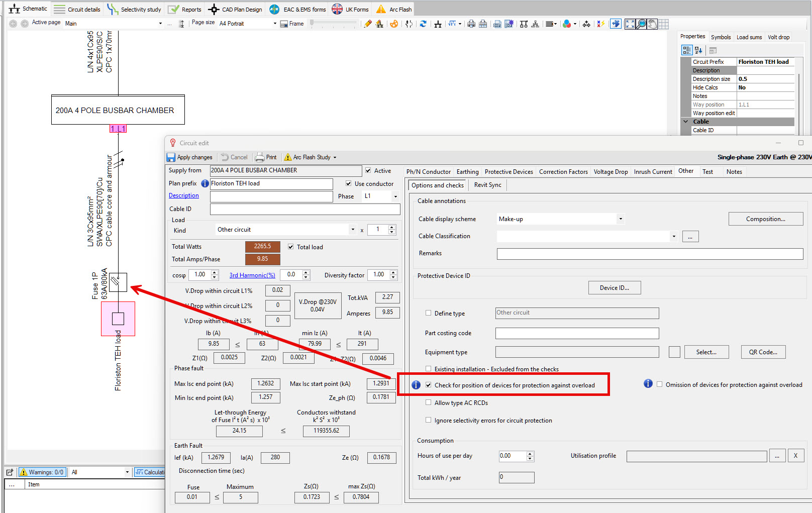Click the fit-to-screen icon
812x513 pixels.
click(x=630, y=24)
